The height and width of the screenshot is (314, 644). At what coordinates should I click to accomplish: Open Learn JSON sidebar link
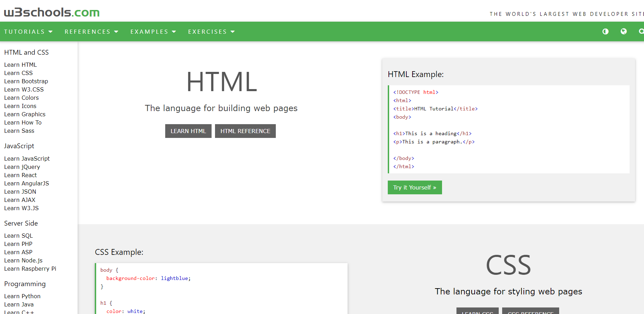(x=20, y=192)
